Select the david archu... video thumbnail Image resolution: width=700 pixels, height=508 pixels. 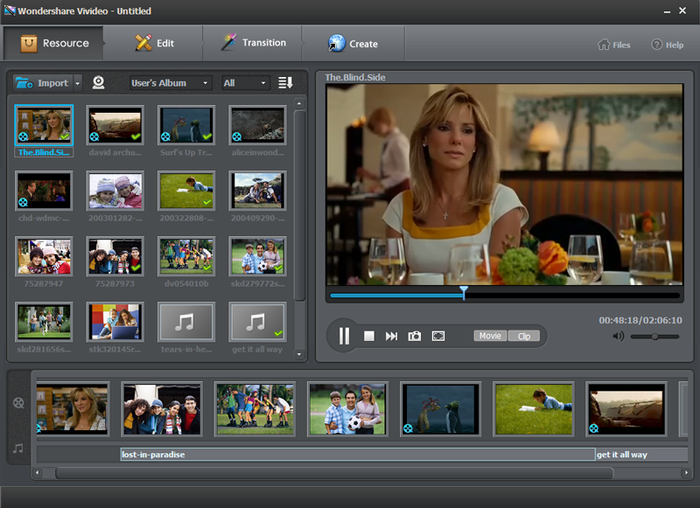(x=115, y=125)
